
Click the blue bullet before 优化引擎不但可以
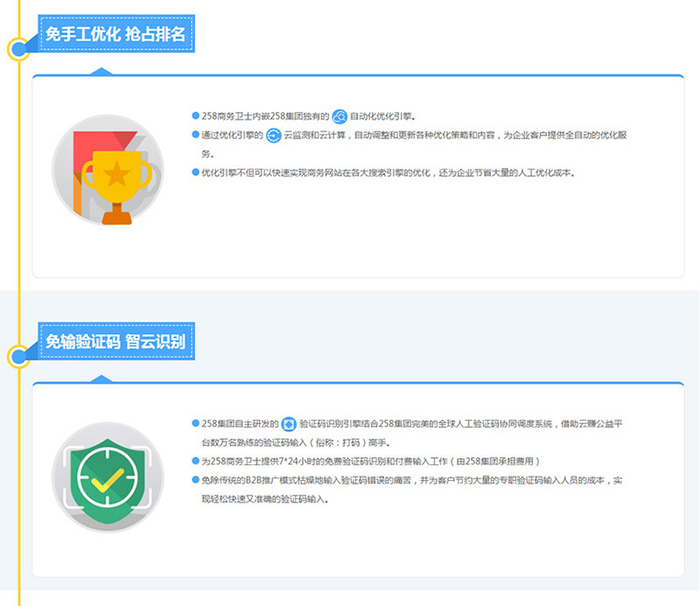195,172
